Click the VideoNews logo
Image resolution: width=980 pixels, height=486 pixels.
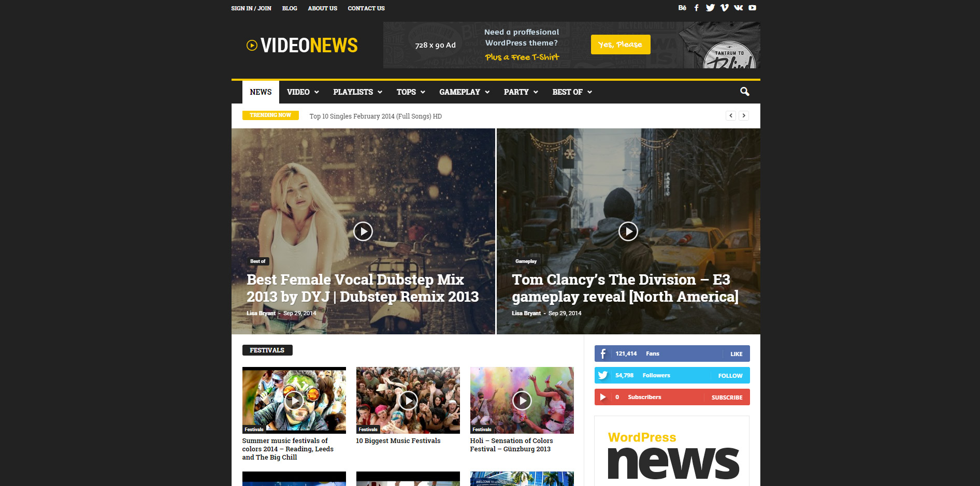302,46
